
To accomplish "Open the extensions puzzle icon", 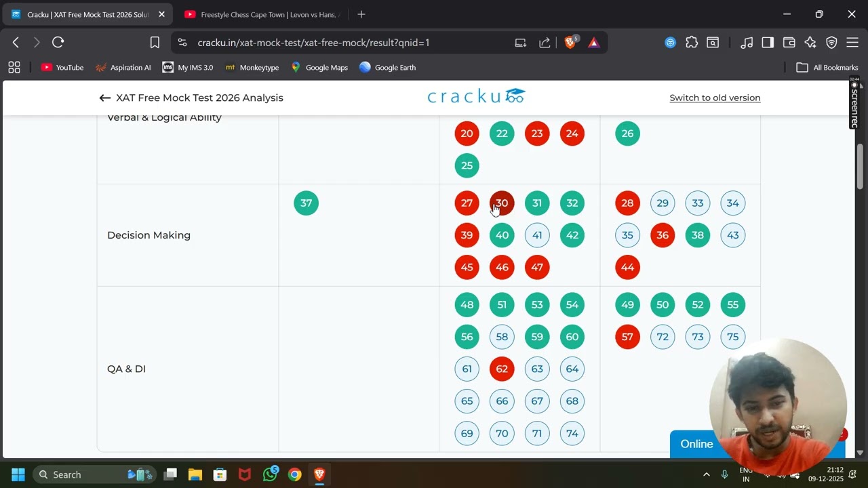I will tap(692, 43).
